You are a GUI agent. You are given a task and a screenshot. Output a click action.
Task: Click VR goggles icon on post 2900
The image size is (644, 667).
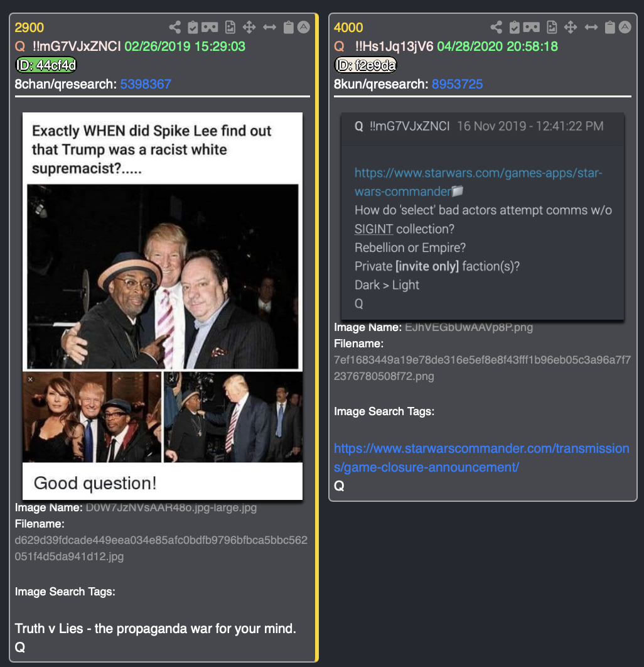coord(210,28)
